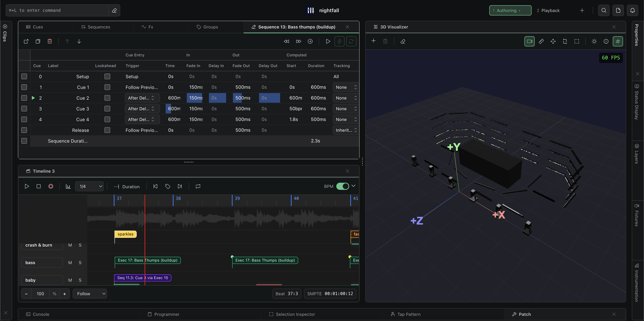Select the ruler measure tool in visualizer
The height and width of the screenshot is (321, 644).
[541, 41]
